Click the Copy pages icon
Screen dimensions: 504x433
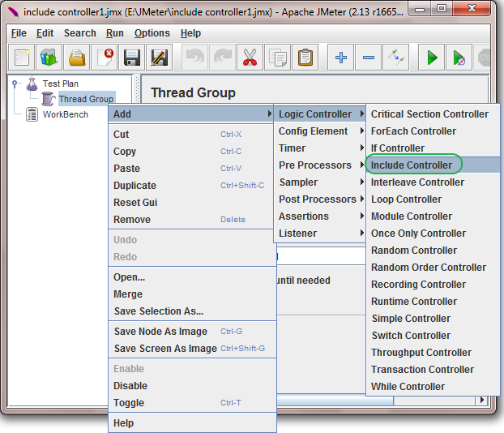pyautogui.click(x=277, y=58)
